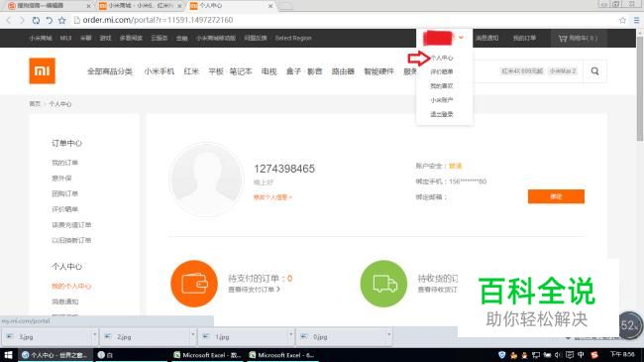The width and height of the screenshot is (644, 362).
Task: Select 退出登录 in the account dropdown
Action: pyautogui.click(x=442, y=114)
